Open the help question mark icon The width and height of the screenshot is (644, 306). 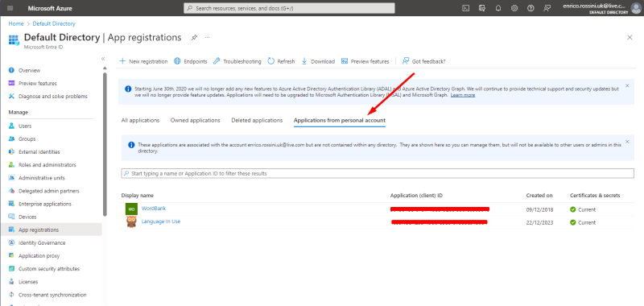[530, 8]
